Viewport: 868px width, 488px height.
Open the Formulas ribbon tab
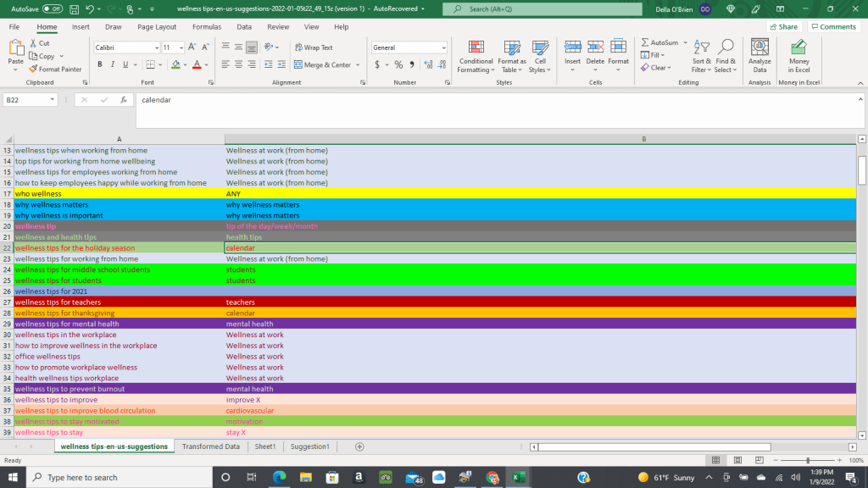[206, 26]
